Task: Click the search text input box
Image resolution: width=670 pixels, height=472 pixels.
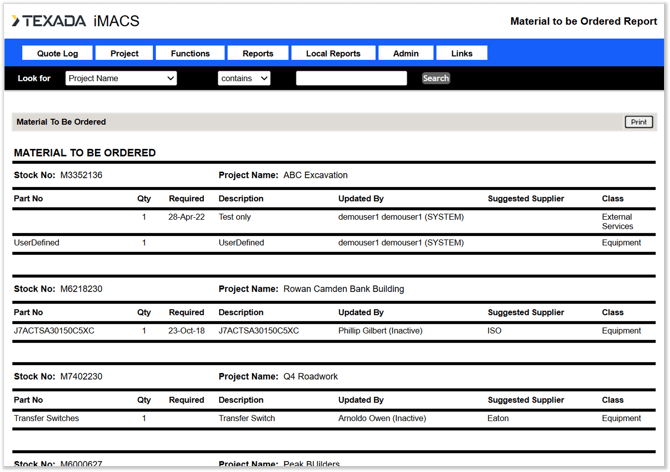Action: click(x=351, y=78)
